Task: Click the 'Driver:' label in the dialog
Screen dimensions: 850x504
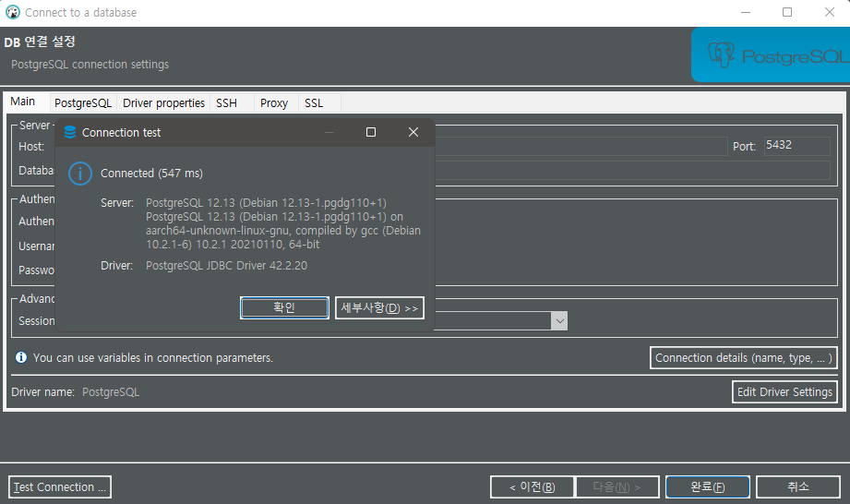Action: click(116, 266)
